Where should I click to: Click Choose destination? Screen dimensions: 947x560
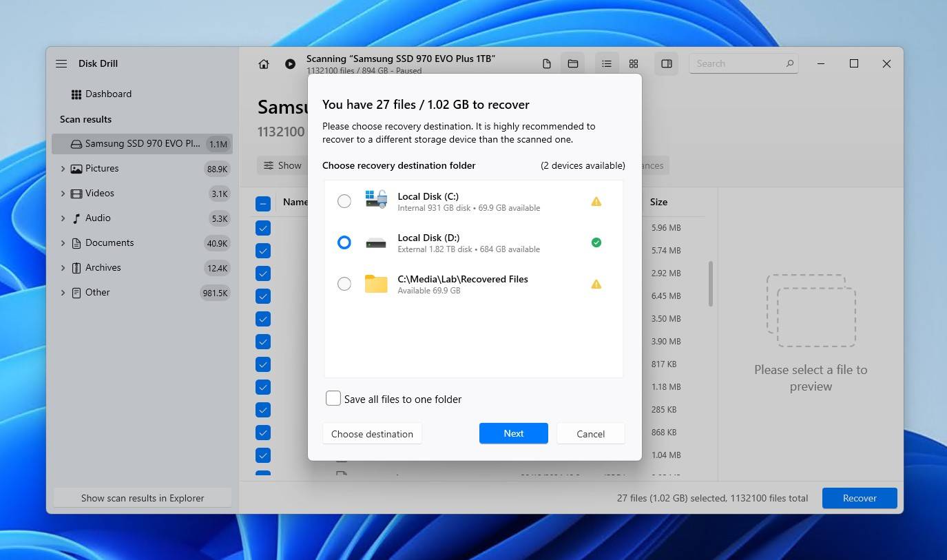coord(372,433)
